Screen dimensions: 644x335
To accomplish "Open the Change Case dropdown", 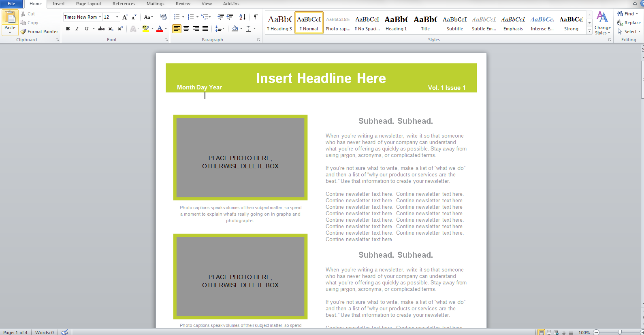I will pyautogui.click(x=149, y=17).
